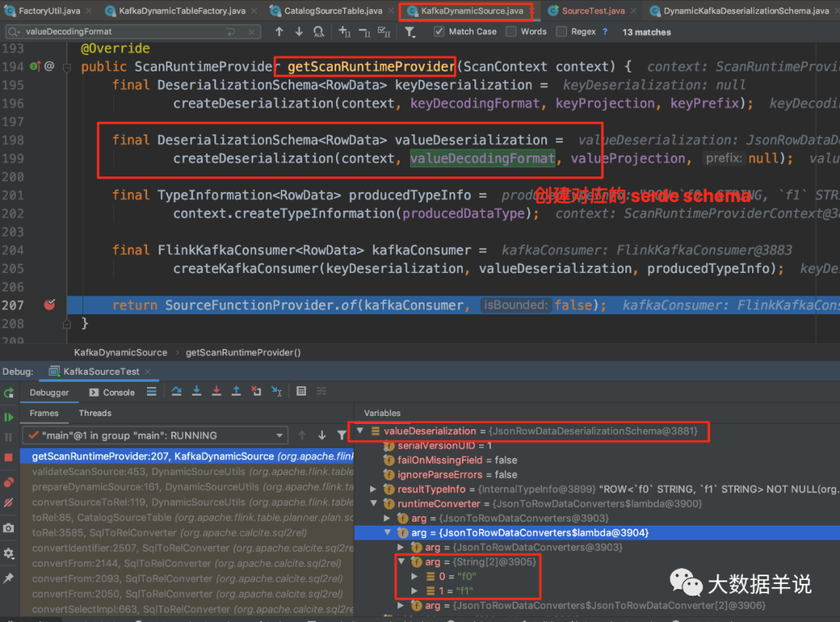Click the Step Over icon
This screenshot has width=840, height=622.
coord(177,392)
